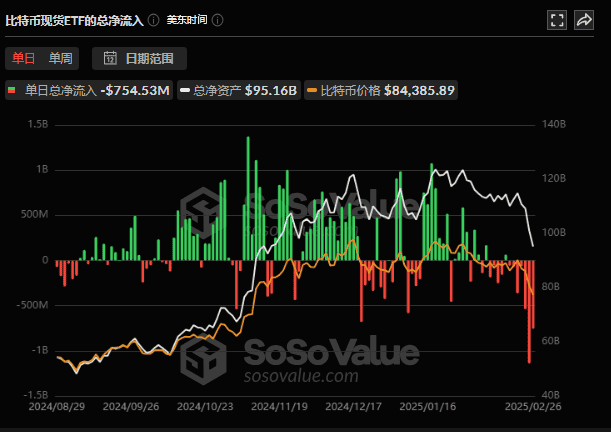This screenshot has width=611, height=432.
Task: Click the 美东时间 timezone label
Action: click(187, 20)
